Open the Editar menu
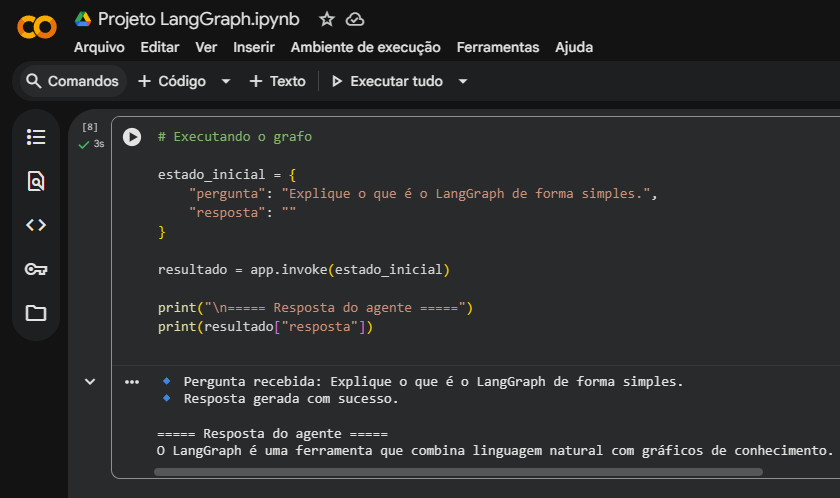Screen dimensions: 840x498 click(160, 47)
